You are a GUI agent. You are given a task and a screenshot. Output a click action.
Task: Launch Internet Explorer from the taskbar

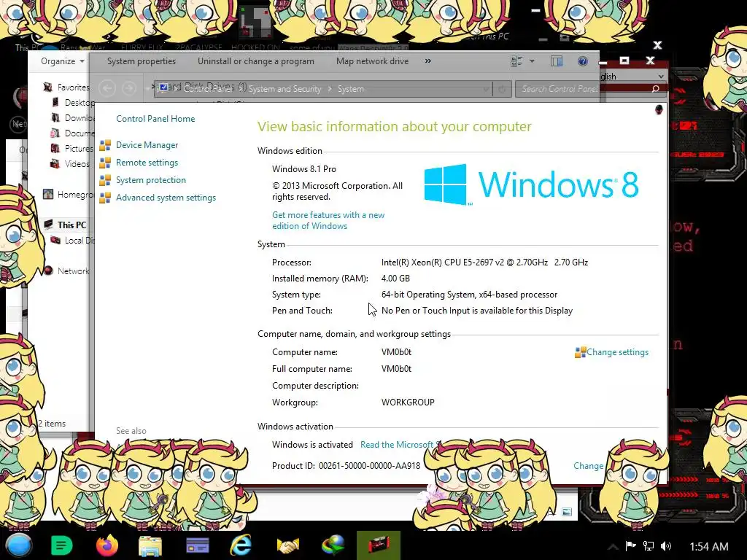(241, 545)
